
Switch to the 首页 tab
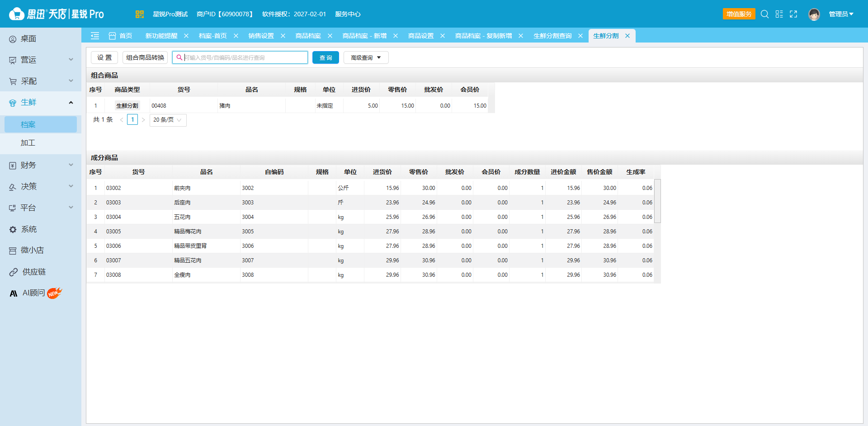[121, 36]
